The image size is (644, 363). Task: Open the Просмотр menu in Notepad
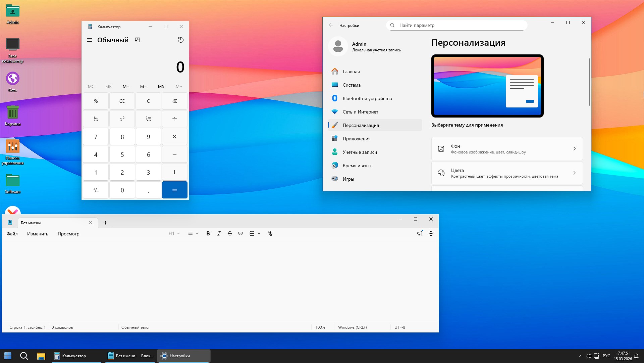click(x=68, y=234)
